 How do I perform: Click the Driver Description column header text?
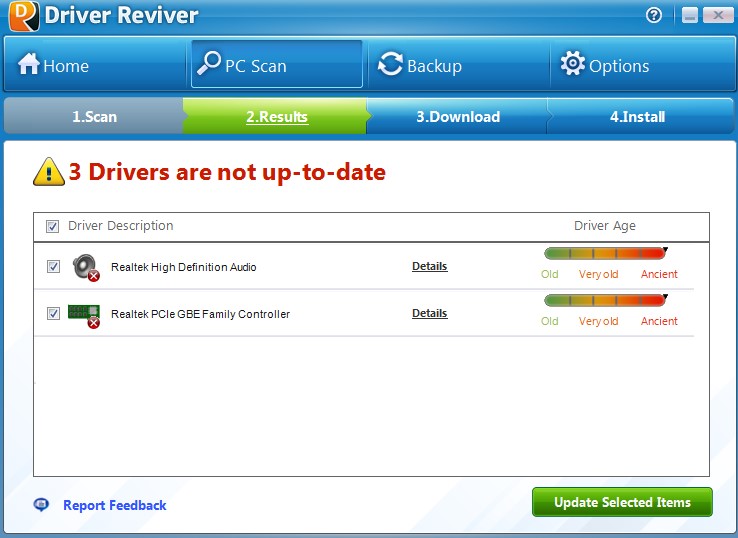(x=120, y=226)
